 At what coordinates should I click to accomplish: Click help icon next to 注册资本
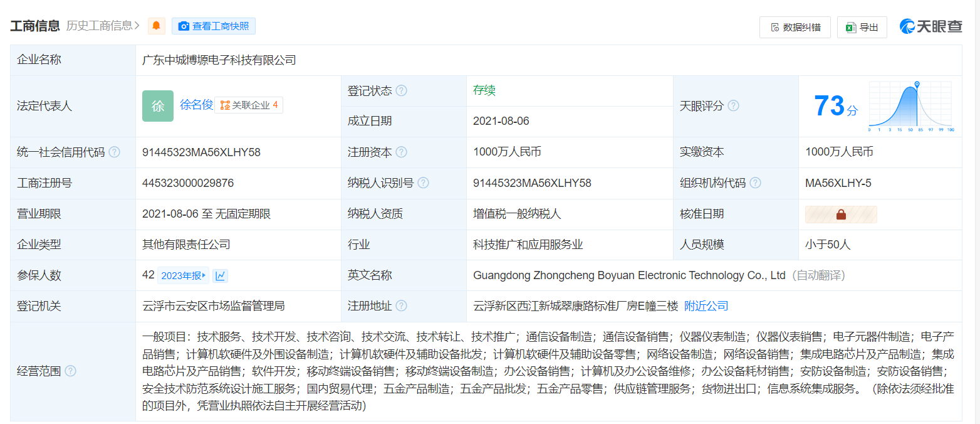[x=402, y=152]
